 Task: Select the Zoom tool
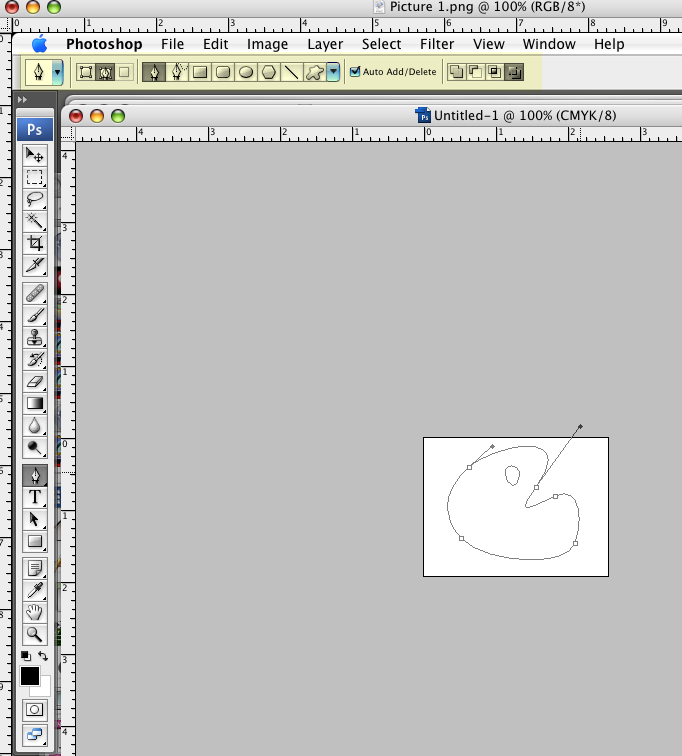coord(35,634)
